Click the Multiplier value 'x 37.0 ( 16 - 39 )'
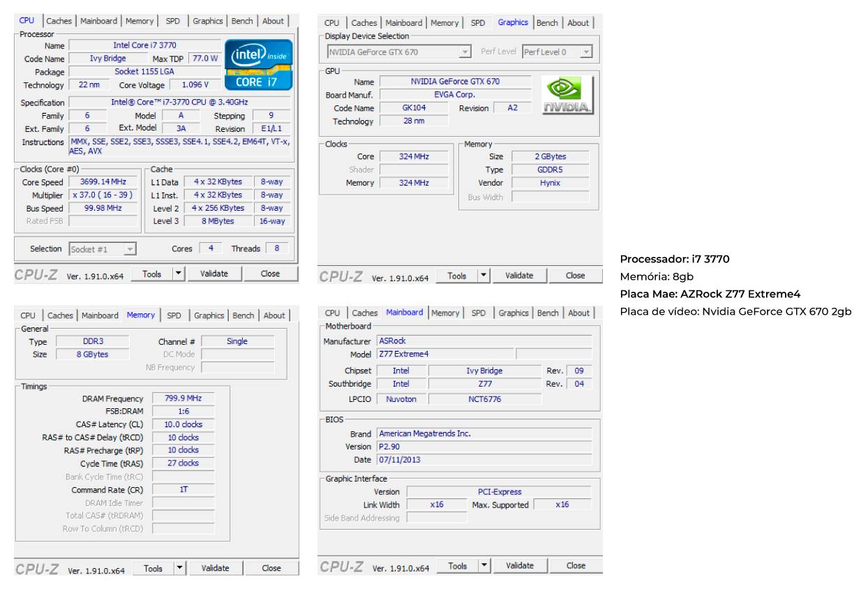The image size is (868, 589). (103, 195)
